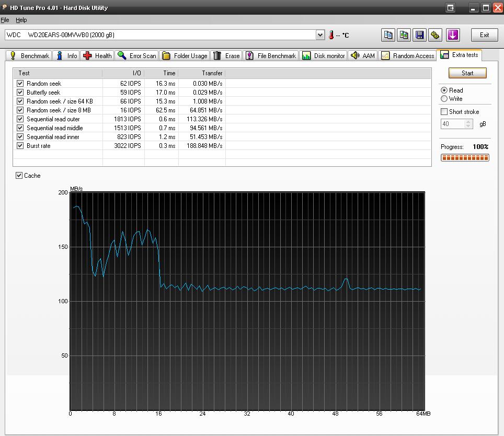
Task: Save screenshot using floppy disk icon
Action: 419,35
